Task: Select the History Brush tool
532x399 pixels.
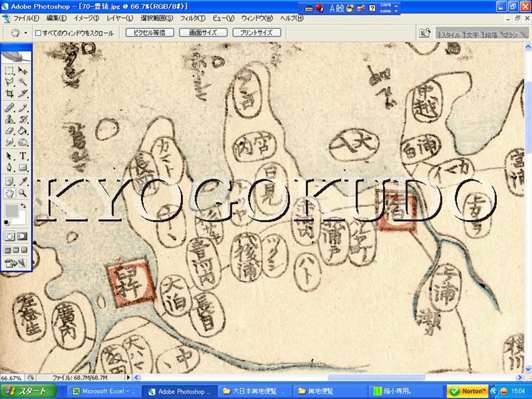Action: (x=22, y=119)
